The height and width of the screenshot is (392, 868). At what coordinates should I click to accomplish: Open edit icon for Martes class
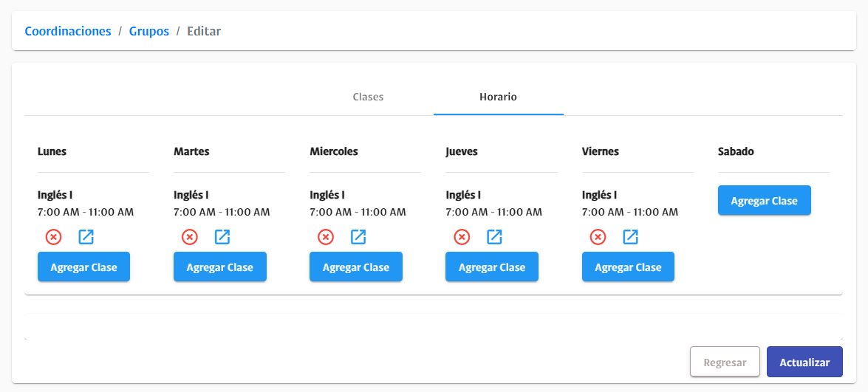222,237
